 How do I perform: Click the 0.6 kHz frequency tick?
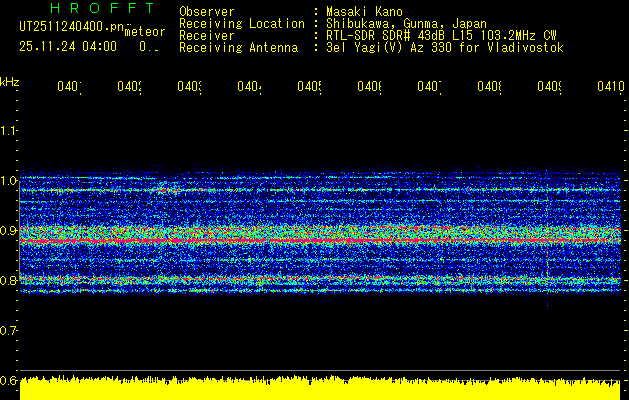click(9, 380)
